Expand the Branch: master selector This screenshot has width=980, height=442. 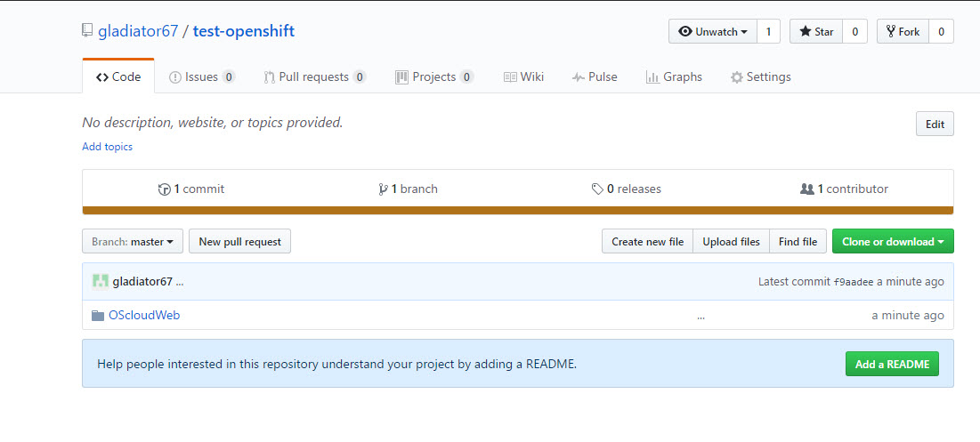point(133,241)
